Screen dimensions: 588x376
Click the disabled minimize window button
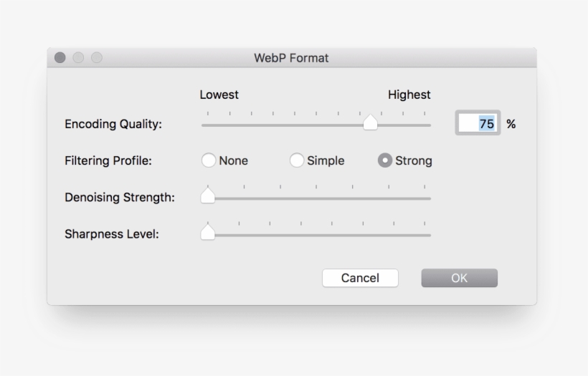(78, 58)
